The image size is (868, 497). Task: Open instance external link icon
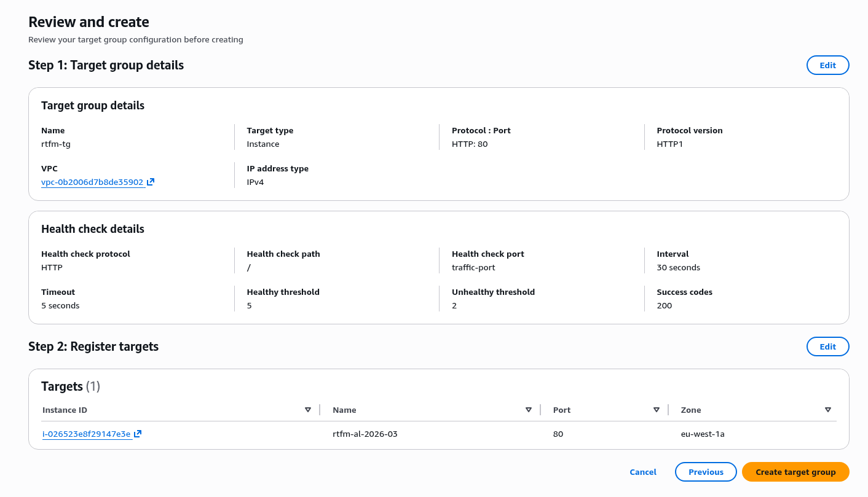138,434
